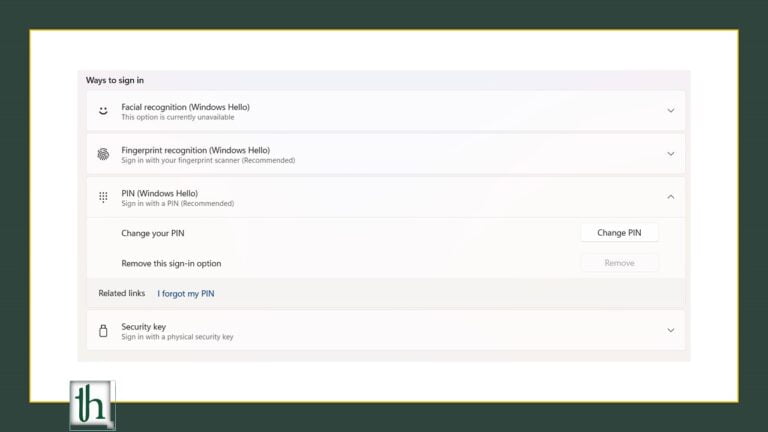This screenshot has width=768, height=432.
Task: Click the 'Related links' label
Action: coord(121,293)
